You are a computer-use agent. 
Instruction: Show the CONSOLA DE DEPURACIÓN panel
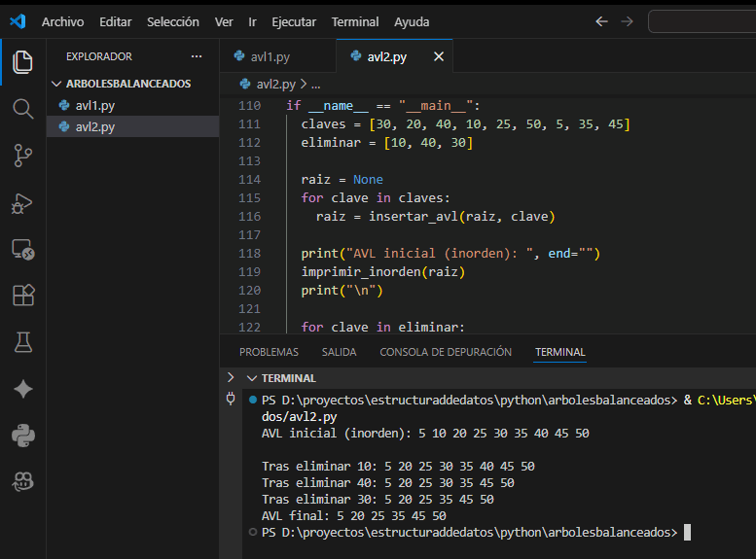click(x=446, y=352)
